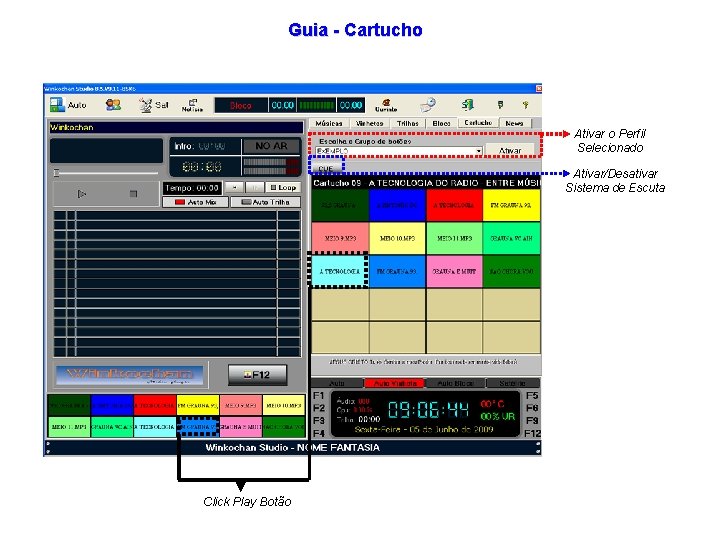
Task: Open the users icon in toolbar
Action: click(113, 105)
